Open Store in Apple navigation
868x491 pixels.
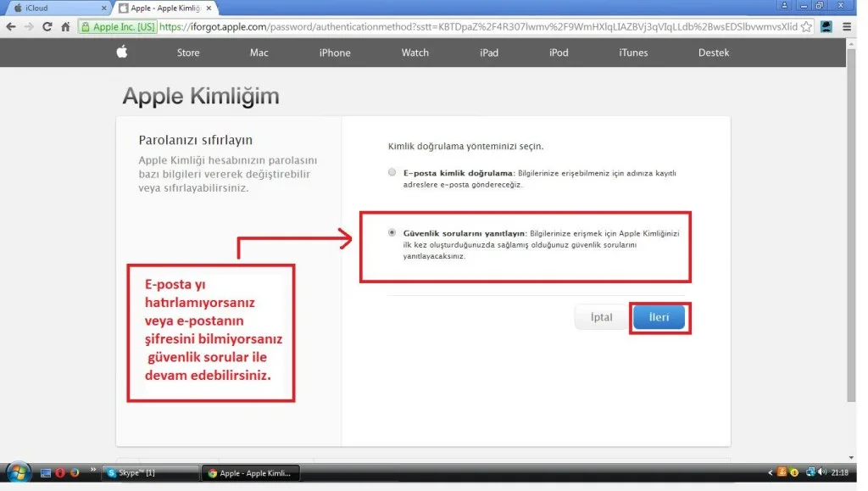(188, 53)
